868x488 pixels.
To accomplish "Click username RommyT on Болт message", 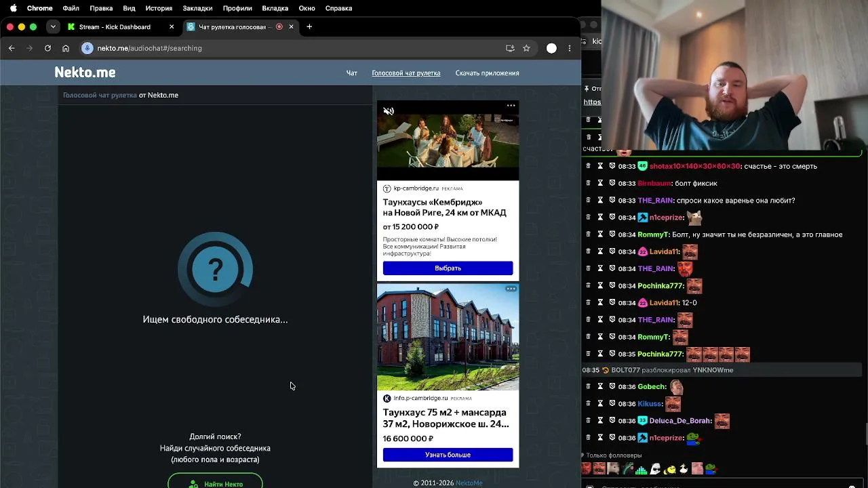I will point(653,235).
